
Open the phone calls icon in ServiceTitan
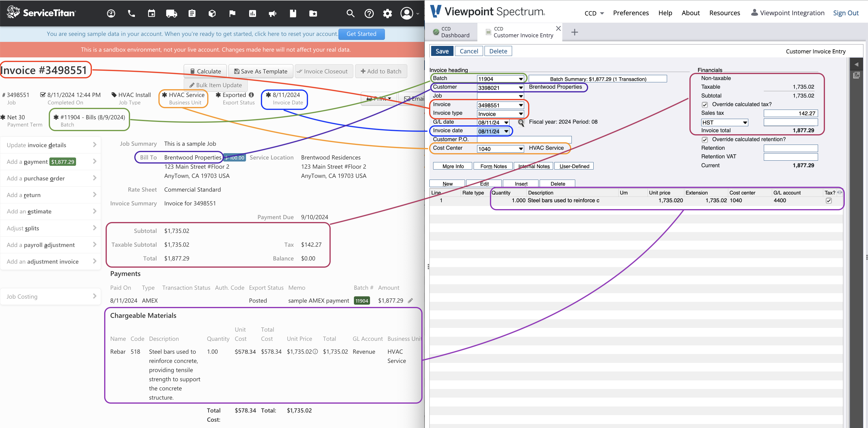pos(131,13)
